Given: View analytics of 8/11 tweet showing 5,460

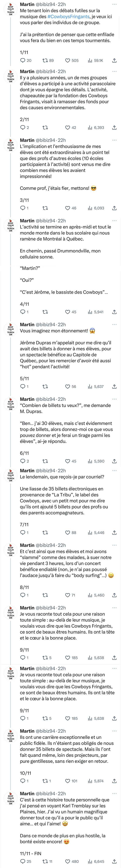Looking at the screenshot, I should (96, 595).
